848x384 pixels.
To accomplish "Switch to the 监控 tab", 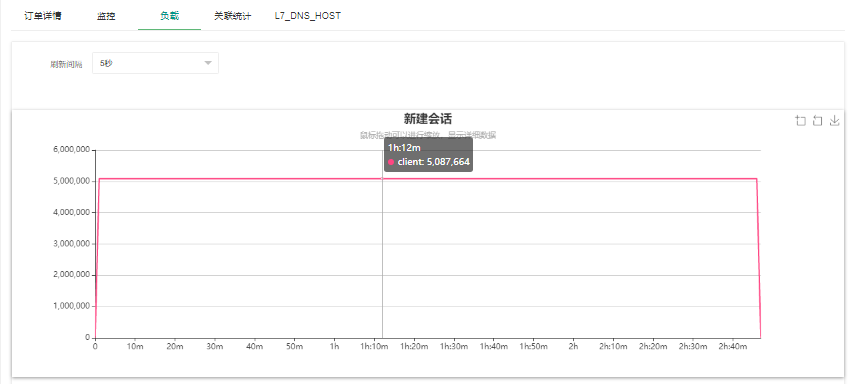I will pos(106,16).
